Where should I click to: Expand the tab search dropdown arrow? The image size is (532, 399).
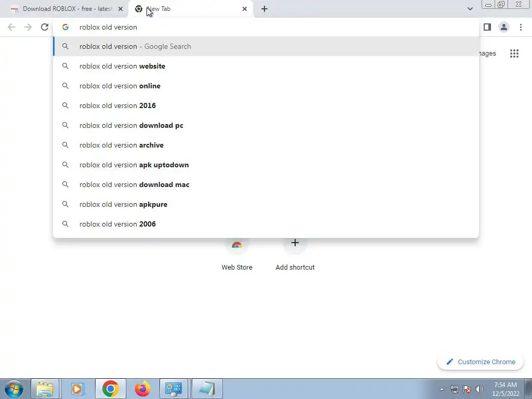pyautogui.click(x=470, y=9)
